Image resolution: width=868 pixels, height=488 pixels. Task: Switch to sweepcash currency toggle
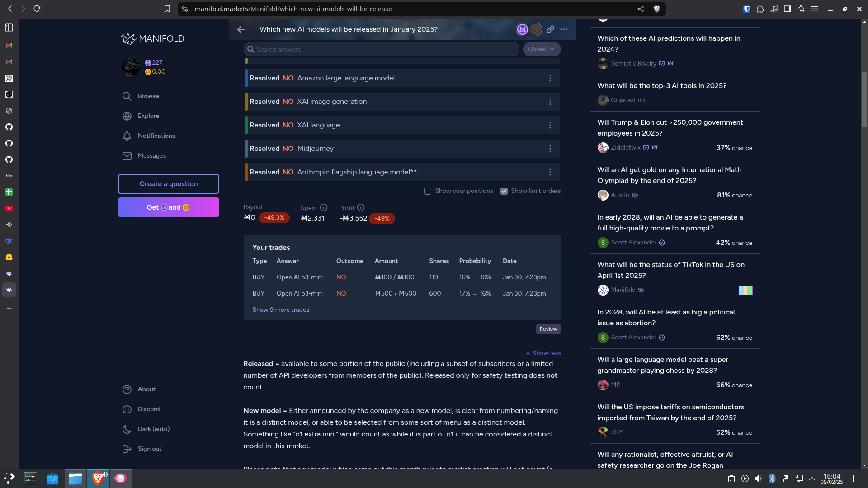click(x=535, y=29)
